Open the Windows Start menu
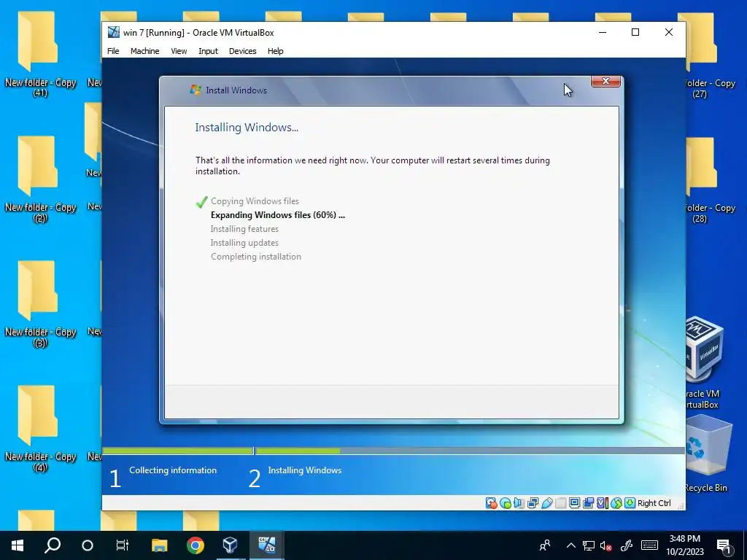747x560 pixels. [18, 545]
